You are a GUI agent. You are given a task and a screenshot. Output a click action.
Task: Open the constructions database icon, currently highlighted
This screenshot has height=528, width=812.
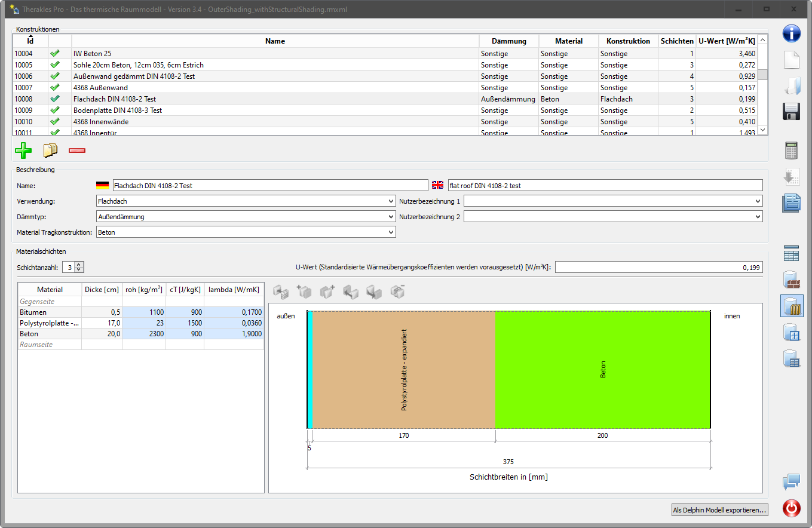coord(792,306)
